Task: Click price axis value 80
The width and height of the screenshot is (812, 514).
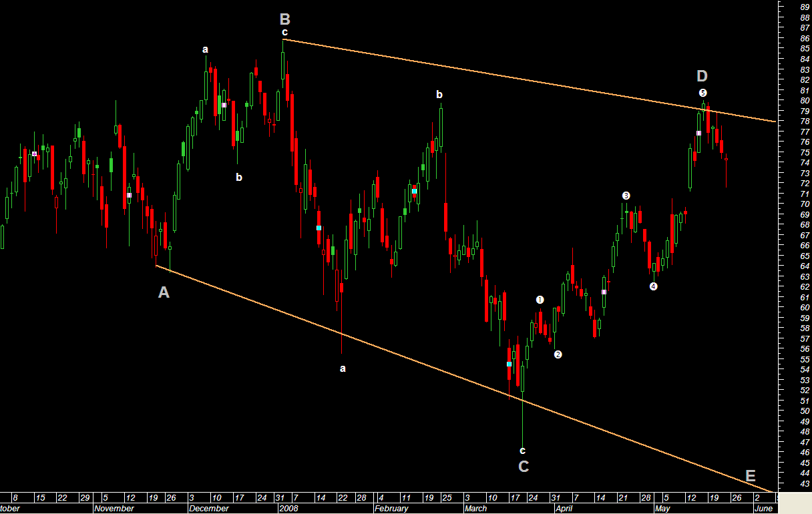Action: 805,101
